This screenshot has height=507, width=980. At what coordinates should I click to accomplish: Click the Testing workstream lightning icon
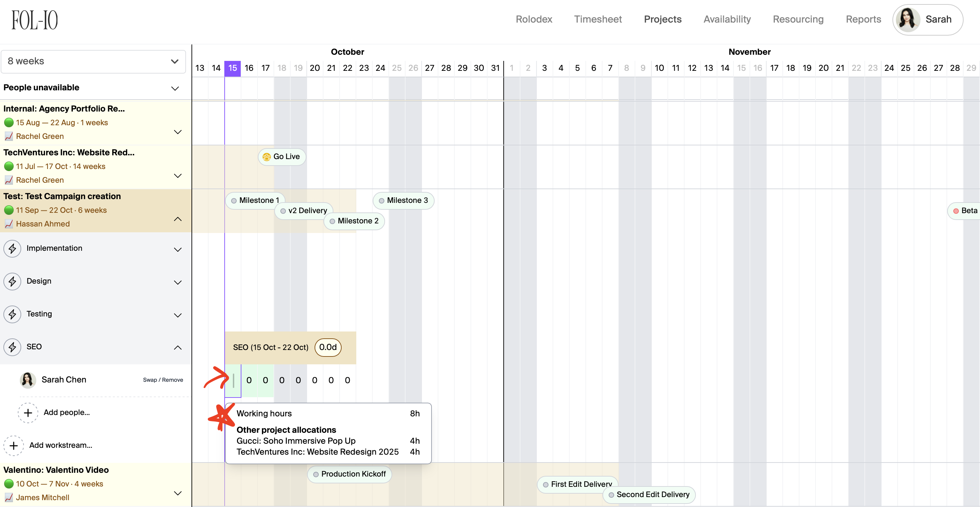click(13, 314)
